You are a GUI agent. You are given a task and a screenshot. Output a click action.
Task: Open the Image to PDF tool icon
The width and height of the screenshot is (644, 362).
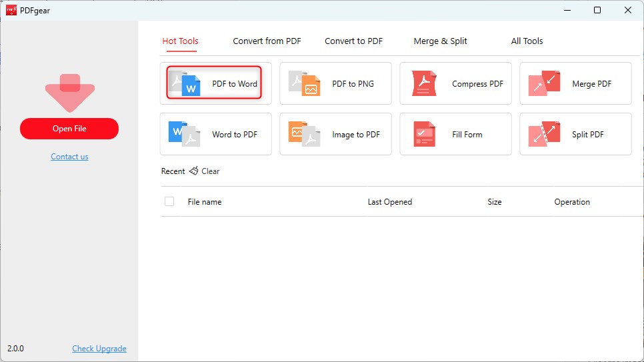(x=305, y=134)
